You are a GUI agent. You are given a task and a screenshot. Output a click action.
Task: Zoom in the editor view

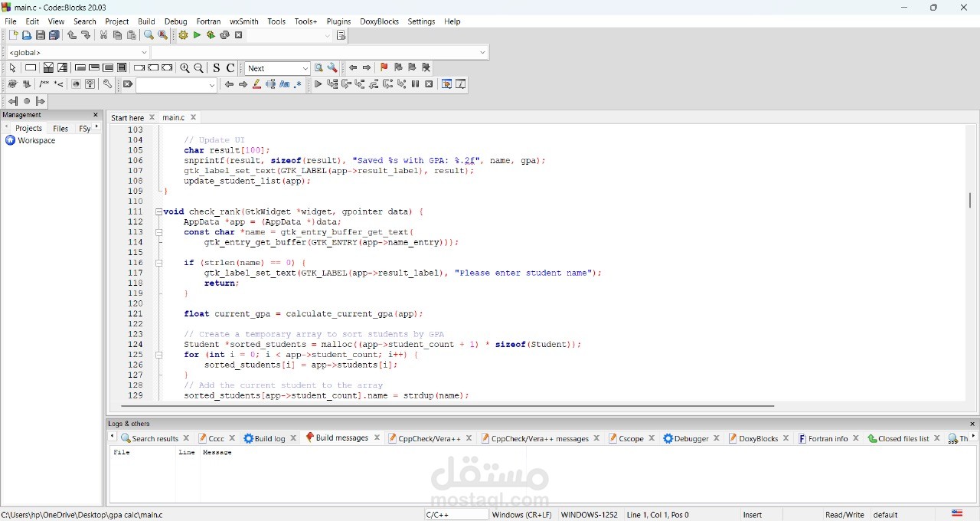pos(185,68)
